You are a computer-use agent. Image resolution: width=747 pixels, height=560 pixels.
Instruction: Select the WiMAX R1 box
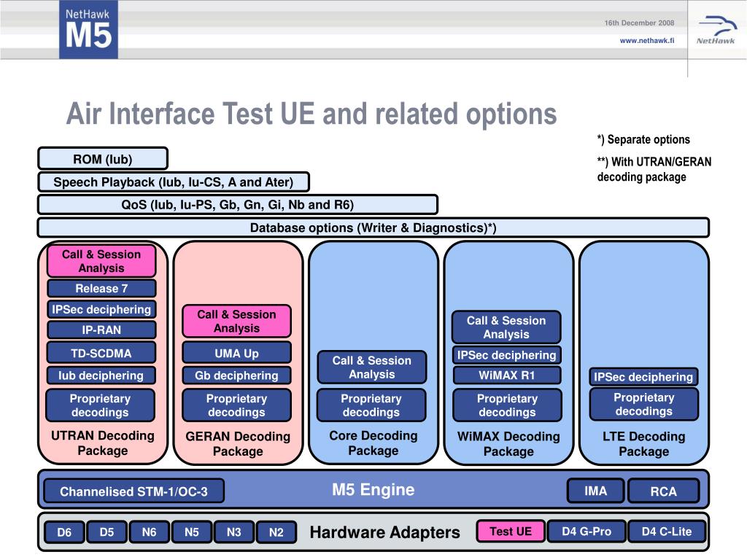click(506, 376)
